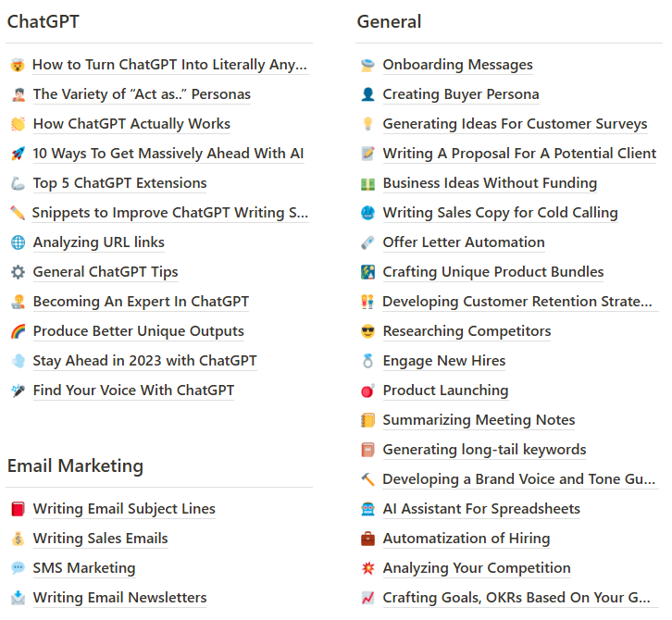Screen dimensions: 672x620
Task: Open the Offer Letter Automation link
Action: pos(464,242)
